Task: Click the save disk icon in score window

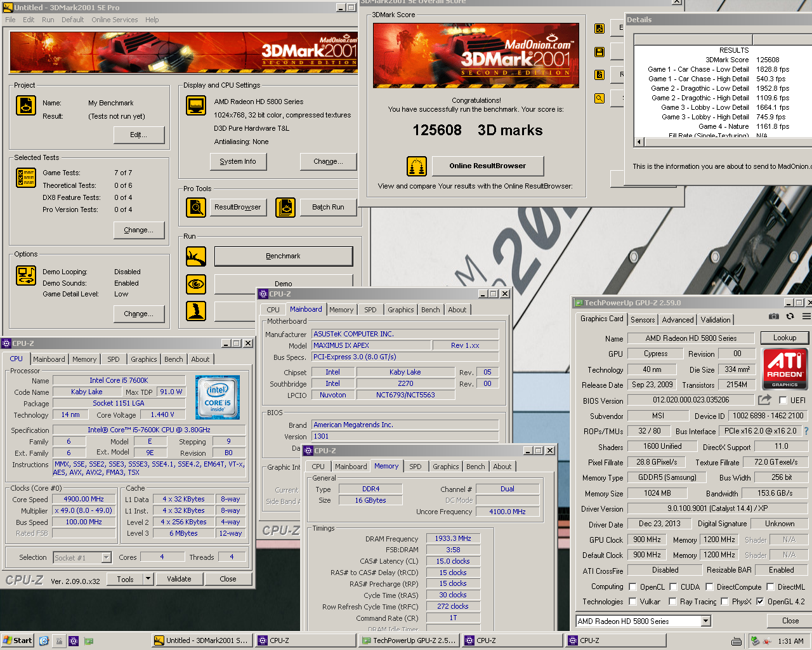Action: click(599, 51)
